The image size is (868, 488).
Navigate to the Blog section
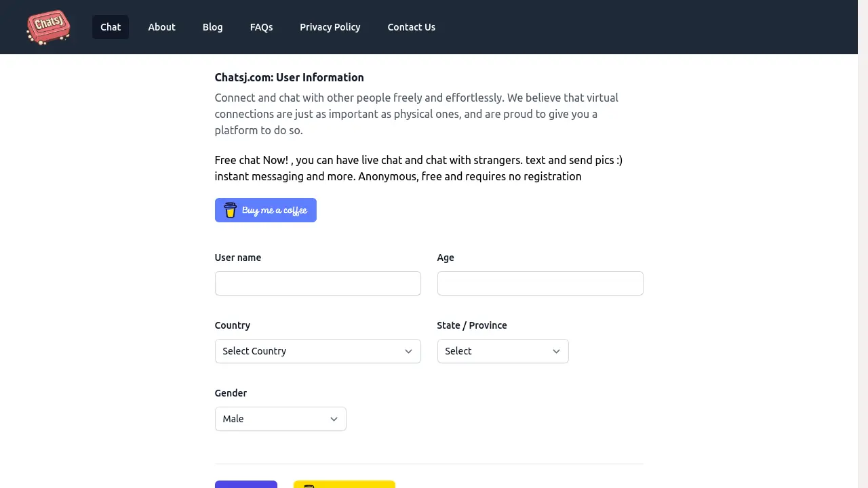(x=212, y=27)
